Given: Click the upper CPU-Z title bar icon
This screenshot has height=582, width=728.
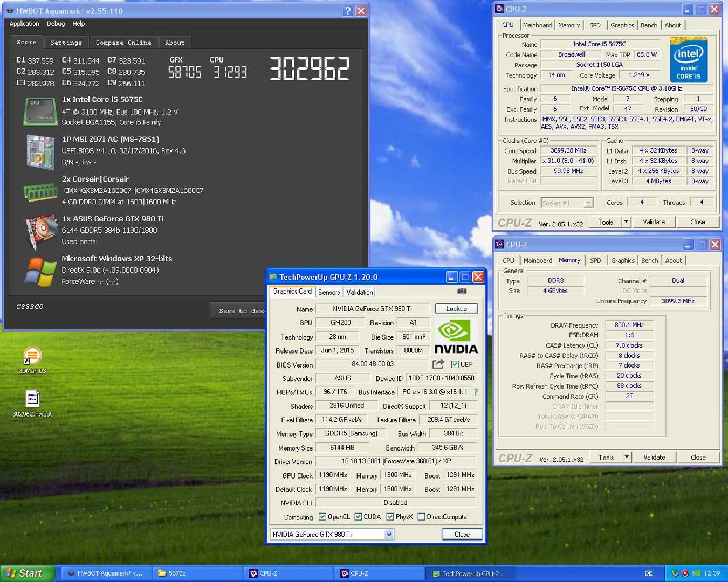Looking at the screenshot, I should click(x=499, y=9).
